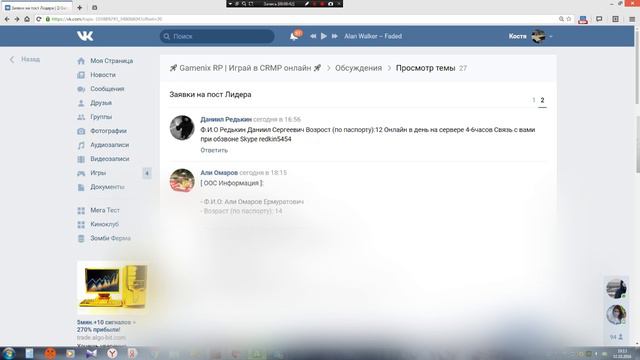Click the Друзья person icon
The width and height of the screenshot is (640, 360).
point(81,103)
